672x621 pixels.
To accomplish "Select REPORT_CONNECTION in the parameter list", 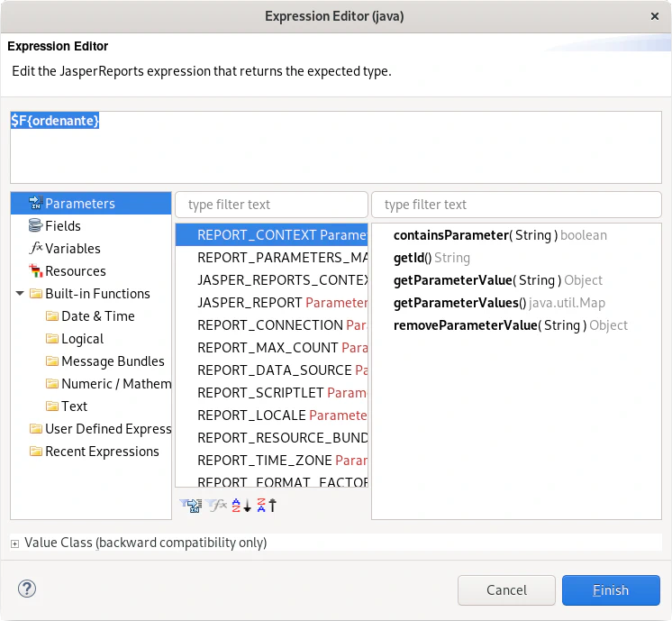I will click(x=270, y=325).
